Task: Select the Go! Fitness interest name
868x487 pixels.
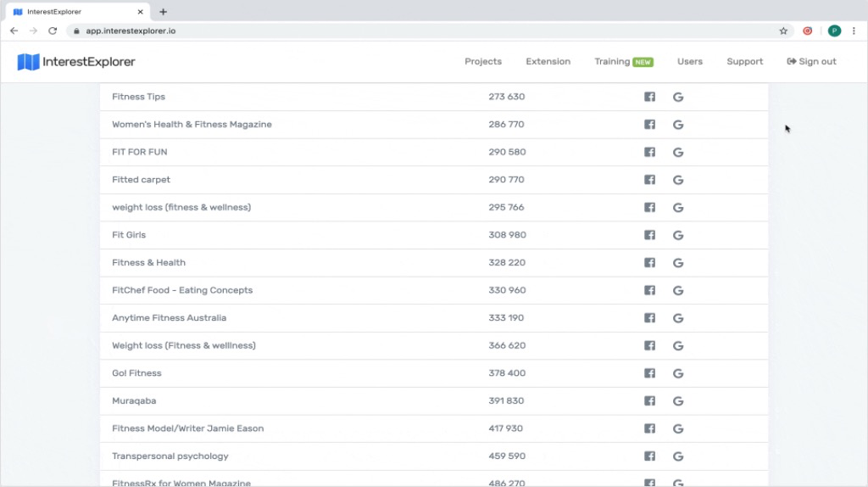Action: [136, 372]
